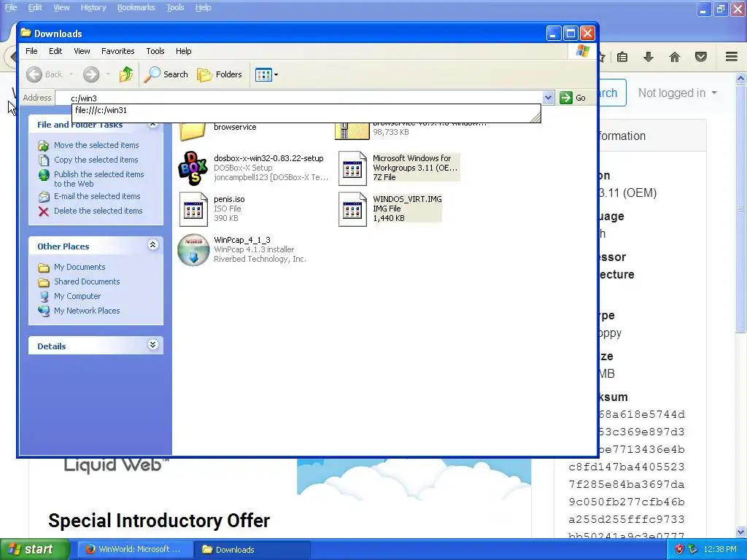Open the Downloads View menu

(82, 51)
